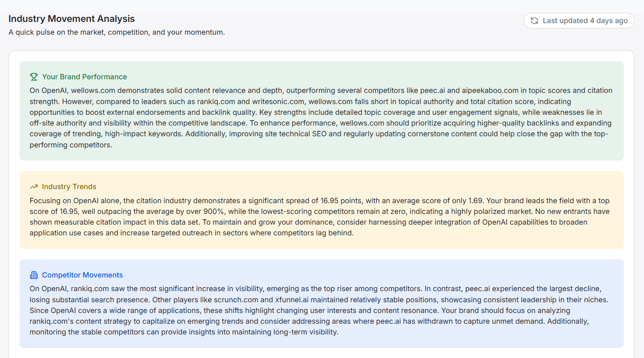644x358 pixels.
Task: Click aipeekaboo.com in the Brand Performance text
Action: (490, 90)
